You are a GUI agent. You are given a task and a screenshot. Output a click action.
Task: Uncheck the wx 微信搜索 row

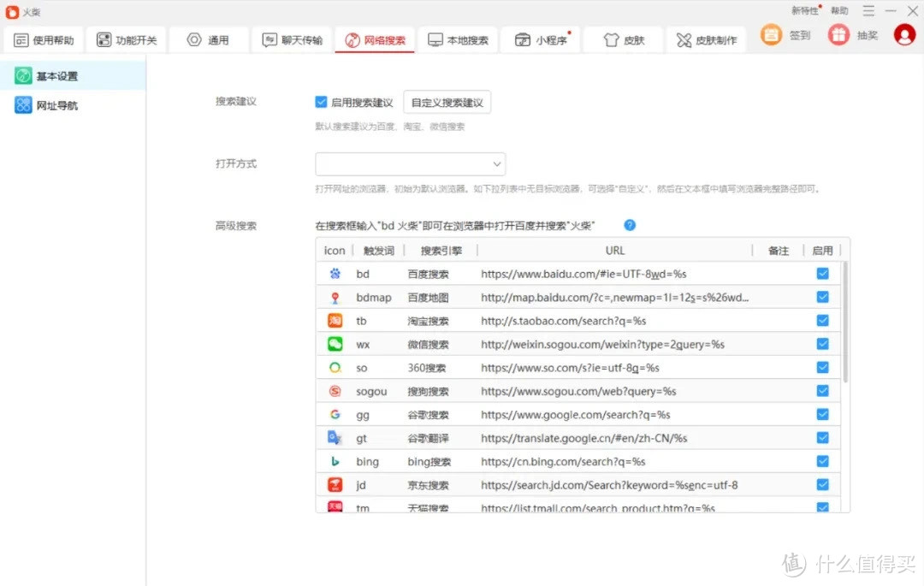coord(823,344)
